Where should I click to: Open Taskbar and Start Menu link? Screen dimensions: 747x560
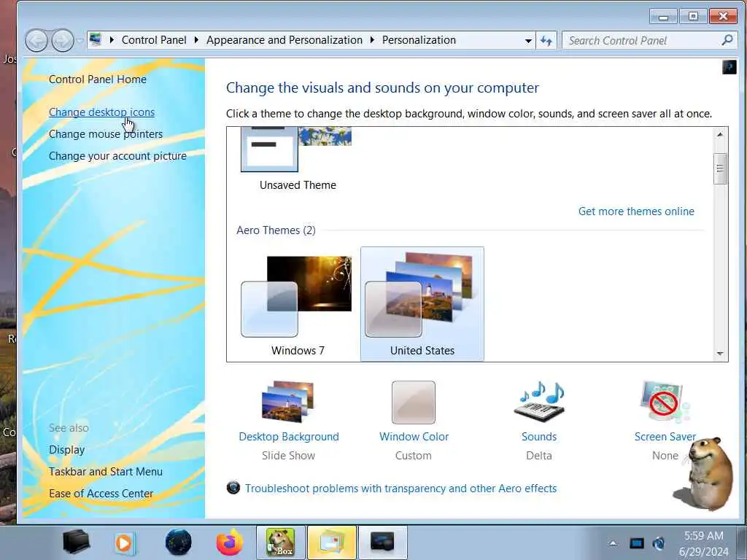106,472
